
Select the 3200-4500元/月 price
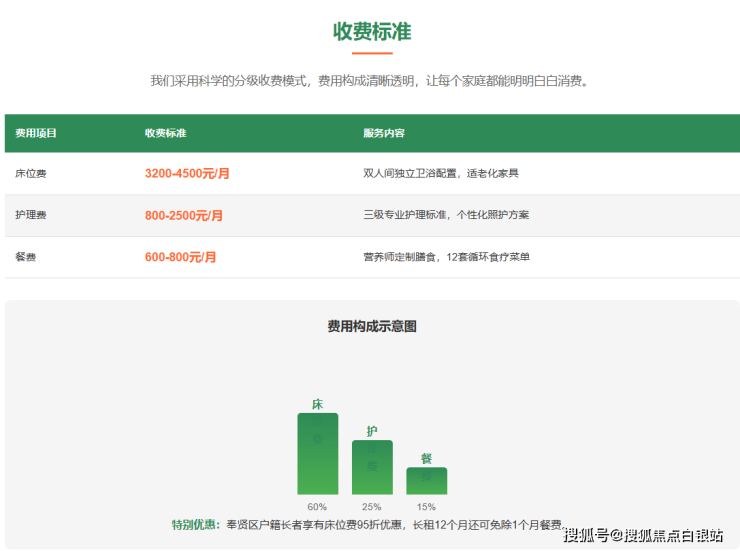coord(187,174)
